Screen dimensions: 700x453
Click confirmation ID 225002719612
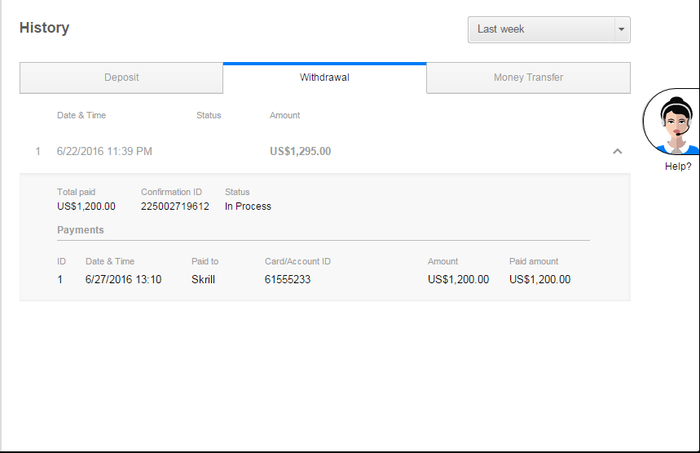175,206
